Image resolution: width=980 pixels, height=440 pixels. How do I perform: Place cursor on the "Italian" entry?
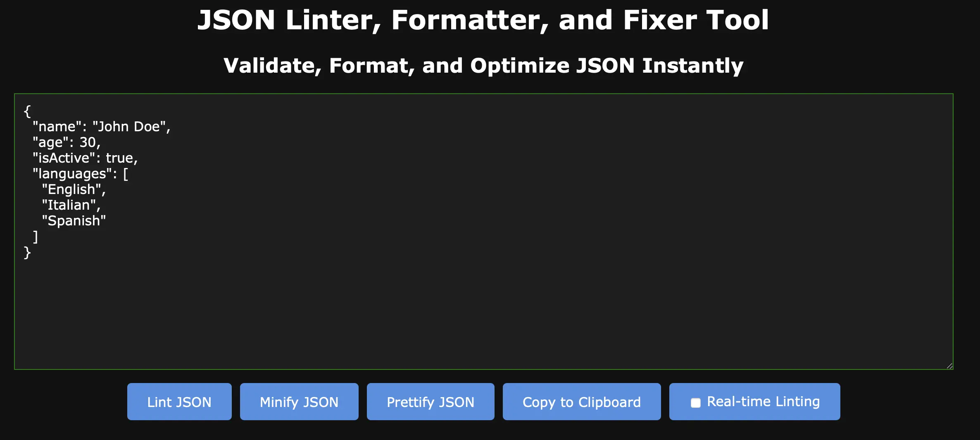(69, 205)
